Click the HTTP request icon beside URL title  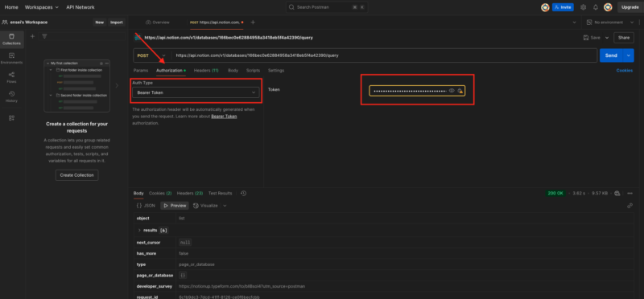tap(138, 38)
